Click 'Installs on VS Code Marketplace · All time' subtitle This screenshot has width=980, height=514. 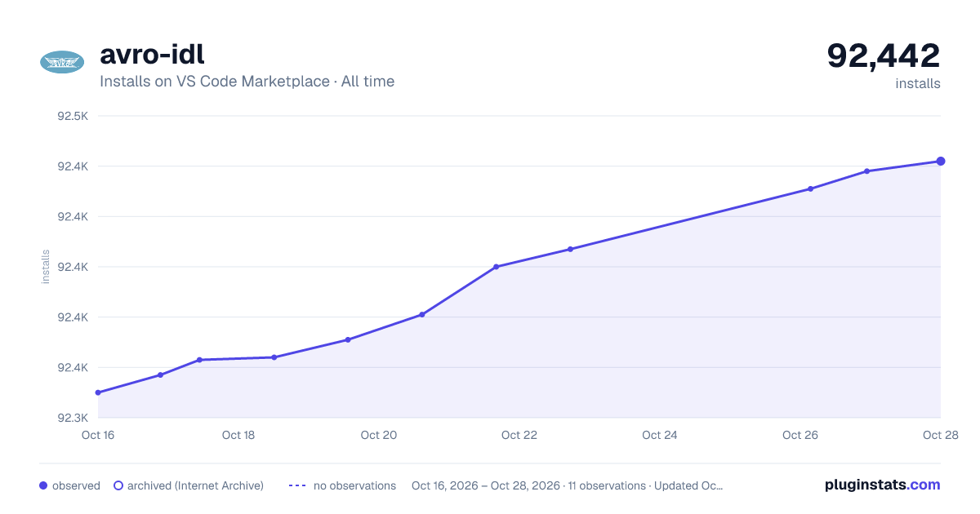pyautogui.click(x=247, y=82)
